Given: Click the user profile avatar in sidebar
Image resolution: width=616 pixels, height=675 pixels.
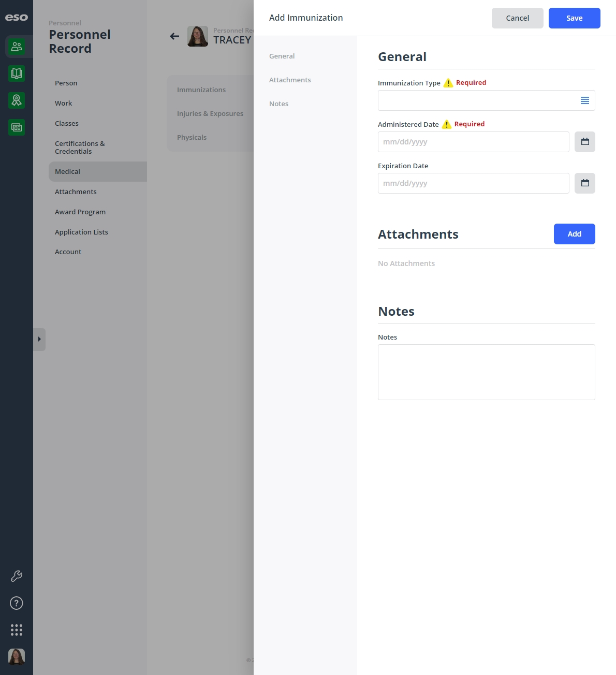Looking at the screenshot, I should coord(17,657).
